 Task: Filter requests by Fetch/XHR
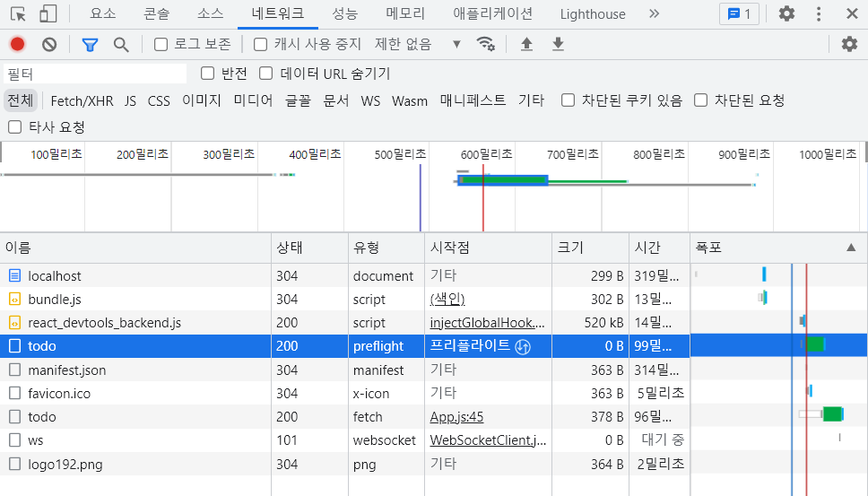(82, 100)
